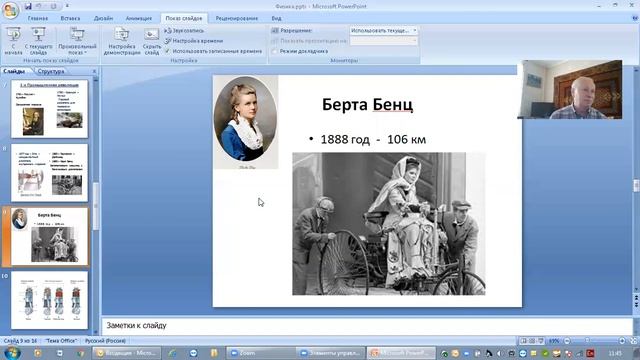Start Slide Show view from status bar
This screenshot has width=640, height=360.
pos(541,341)
